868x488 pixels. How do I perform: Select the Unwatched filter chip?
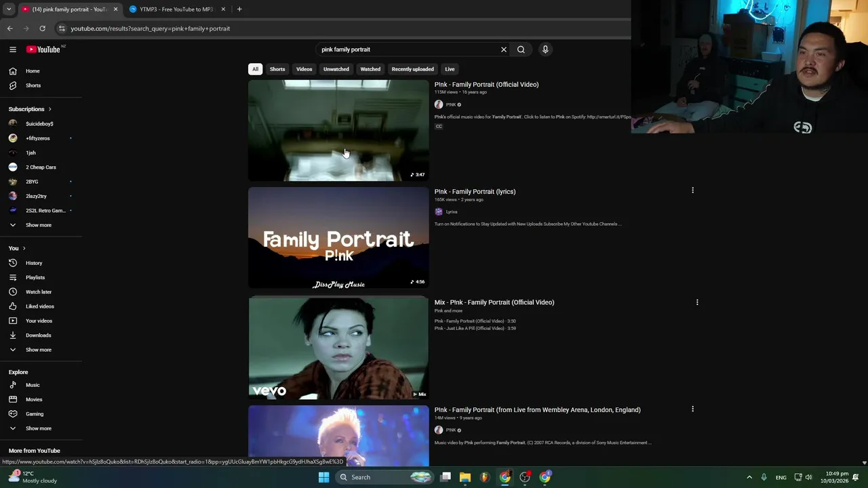pos(336,69)
